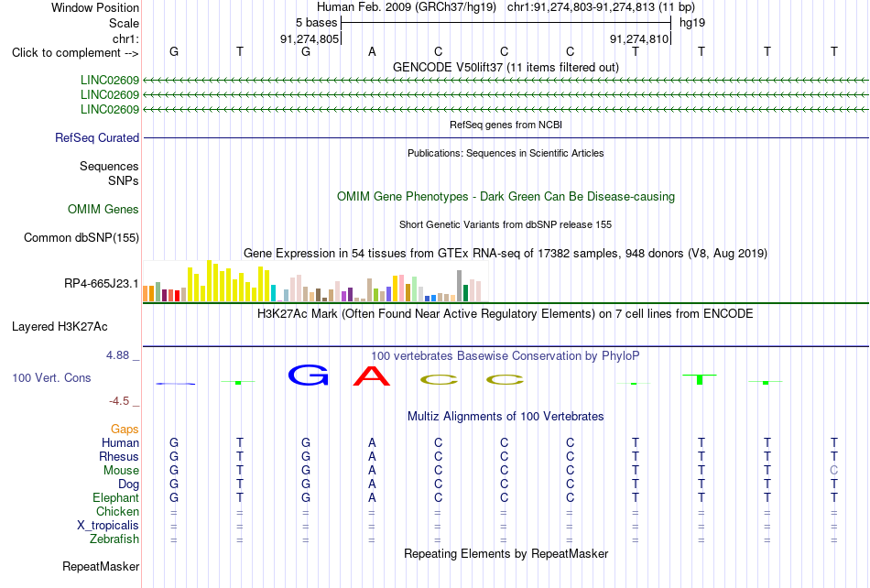
Task: Click the 'Click to complement -->' label
Action: (x=75, y=53)
